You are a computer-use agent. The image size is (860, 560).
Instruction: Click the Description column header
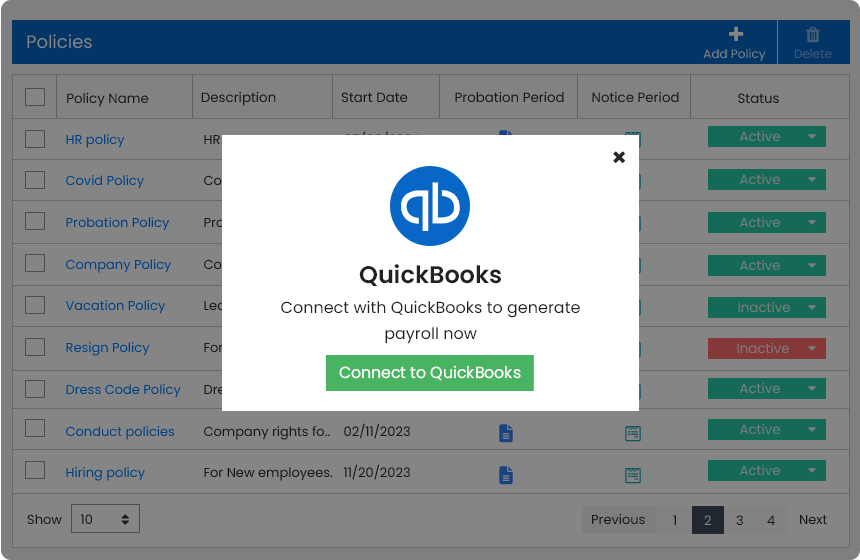click(238, 97)
